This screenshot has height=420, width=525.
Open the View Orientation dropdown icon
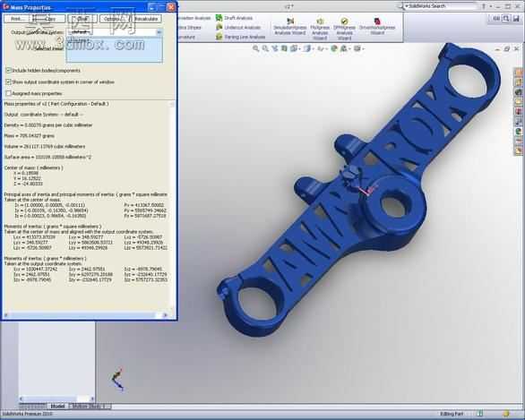pyautogui.click(x=295, y=48)
